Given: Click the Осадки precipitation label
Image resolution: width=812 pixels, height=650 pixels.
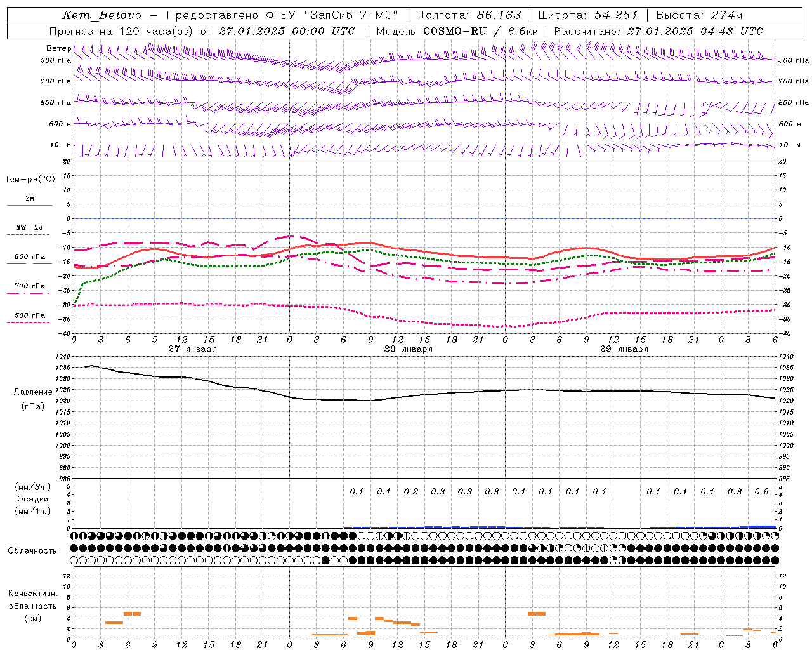Looking at the screenshot, I should click(x=33, y=499).
